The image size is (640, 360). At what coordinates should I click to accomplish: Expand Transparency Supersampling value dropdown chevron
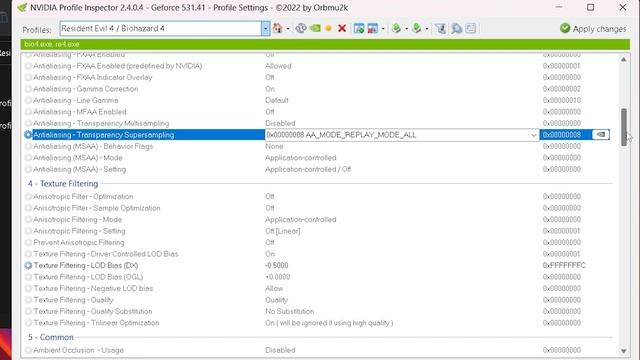tap(533, 135)
